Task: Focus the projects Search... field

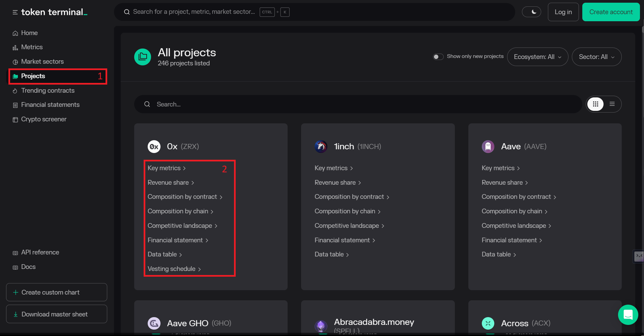Action: 358,104
